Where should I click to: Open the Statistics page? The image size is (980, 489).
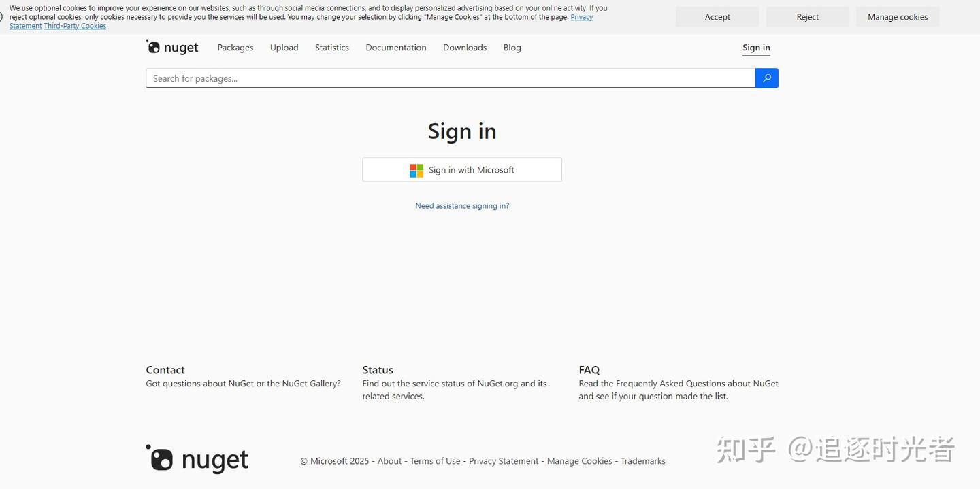[331, 47]
